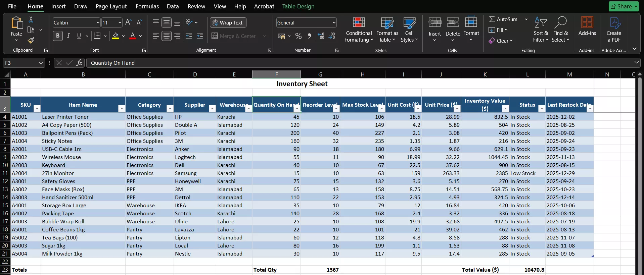The height and width of the screenshot is (275, 644).
Task: Toggle Bold formatting
Action: click(x=57, y=36)
